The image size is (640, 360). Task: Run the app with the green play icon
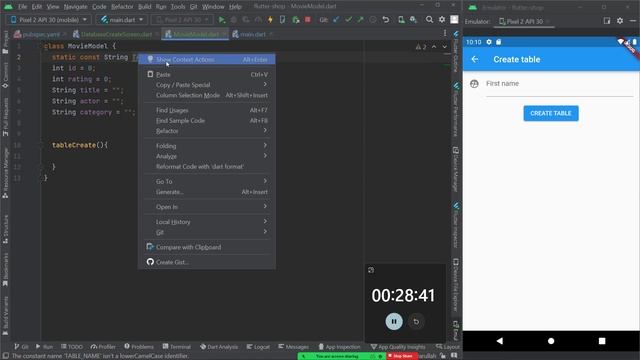coord(222,20)
